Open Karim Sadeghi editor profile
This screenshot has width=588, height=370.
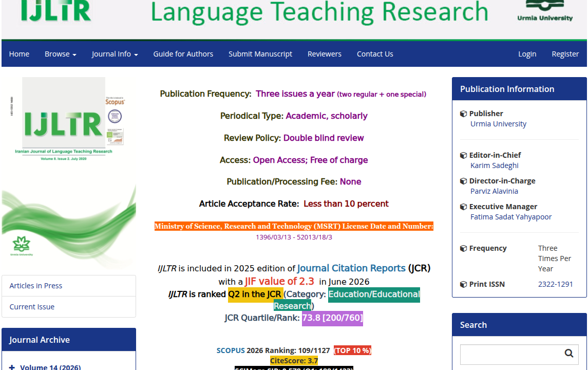pos(494,165)
